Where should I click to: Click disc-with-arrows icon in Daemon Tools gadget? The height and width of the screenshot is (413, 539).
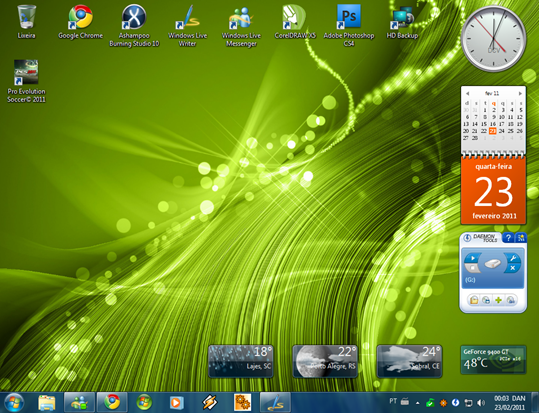[486, 300]
